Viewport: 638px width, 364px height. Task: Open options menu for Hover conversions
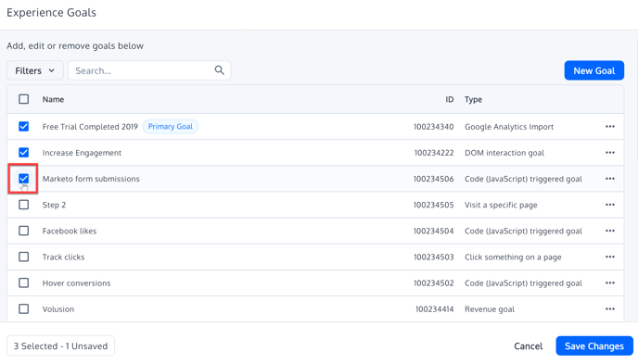(609, 282)
